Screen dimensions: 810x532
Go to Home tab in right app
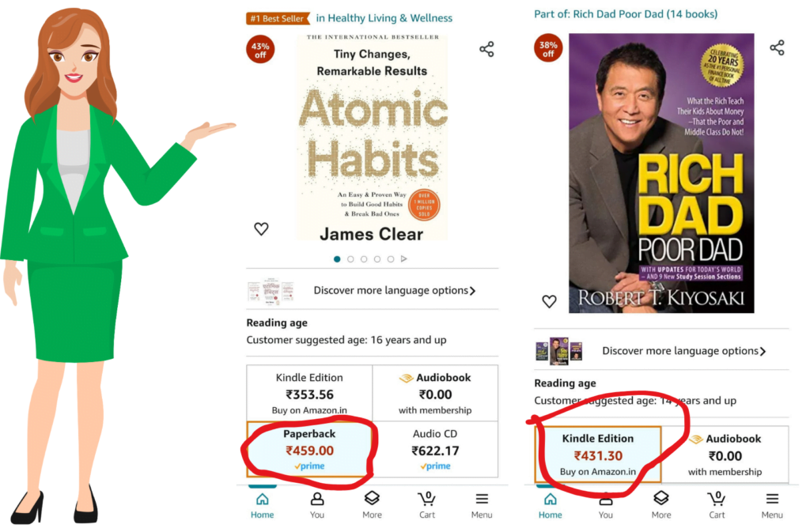click(x=551, y=505)
